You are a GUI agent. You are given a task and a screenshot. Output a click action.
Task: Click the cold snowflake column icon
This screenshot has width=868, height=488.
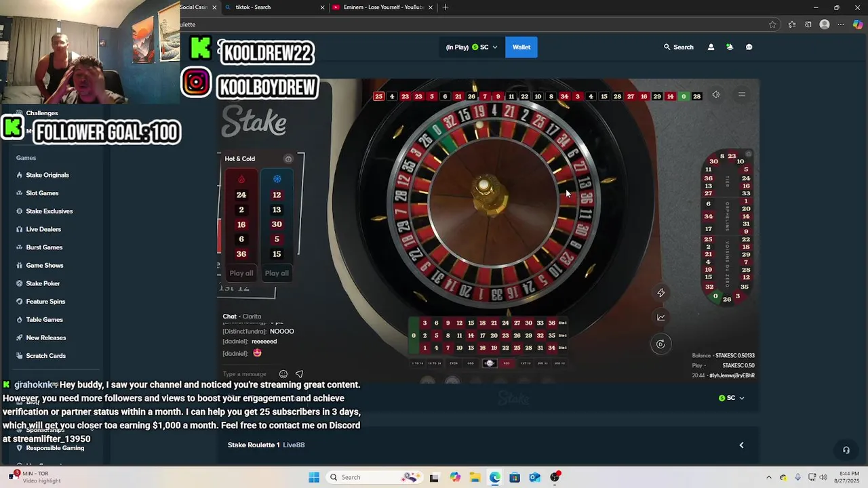277,179
